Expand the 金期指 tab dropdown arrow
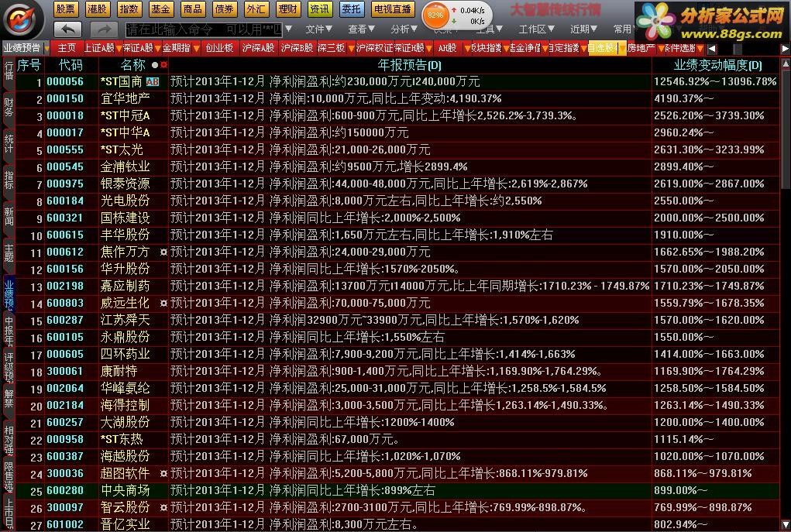Screen dimensions: 791x532 click(196, 49)
